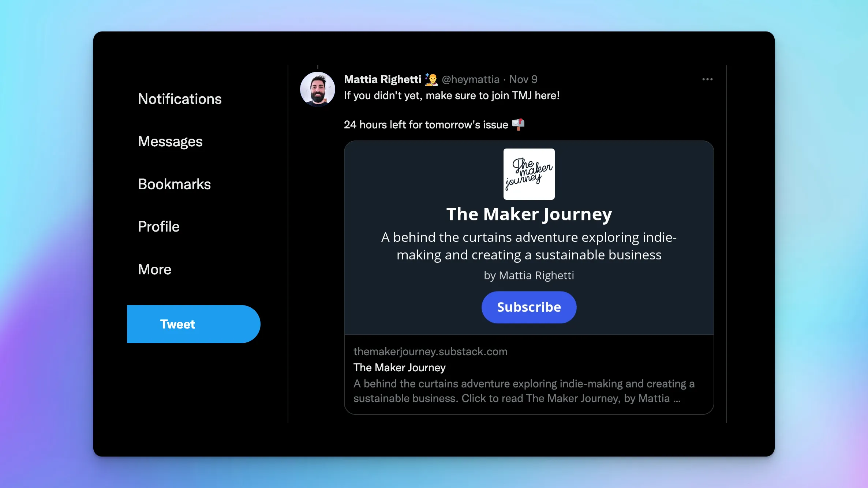Open Profile from the sidebar
The width and height of the screenshot is (868, 488).
[158, 227]
